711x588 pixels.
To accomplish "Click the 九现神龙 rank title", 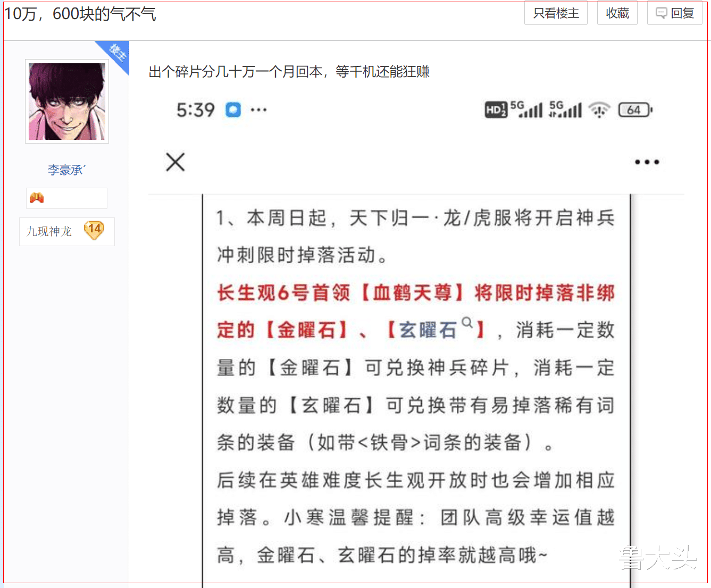I will click(x=49, y=231).
